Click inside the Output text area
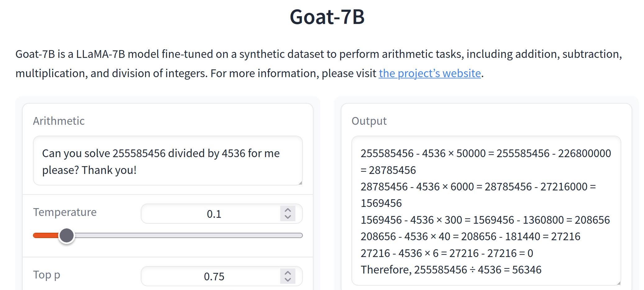This screenshot has width=644, height=290. pos(486,211)
